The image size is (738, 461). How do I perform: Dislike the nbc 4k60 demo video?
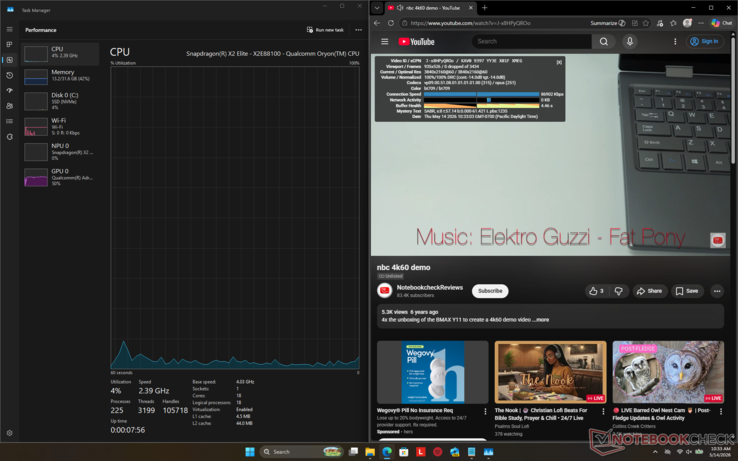click(618, 291)
